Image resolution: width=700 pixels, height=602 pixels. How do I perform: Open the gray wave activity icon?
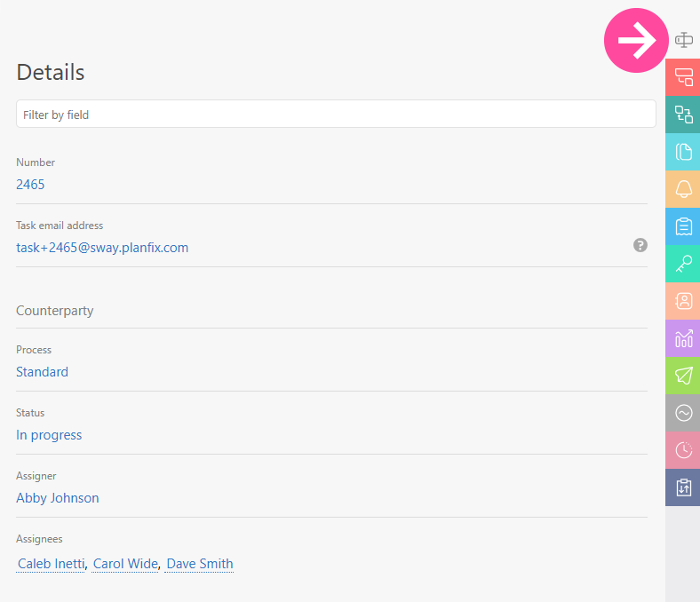tap(683, 413)
